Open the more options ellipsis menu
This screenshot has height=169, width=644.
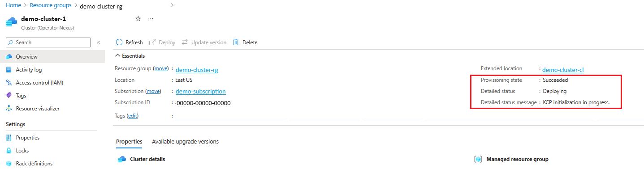[x=151, y=19]
